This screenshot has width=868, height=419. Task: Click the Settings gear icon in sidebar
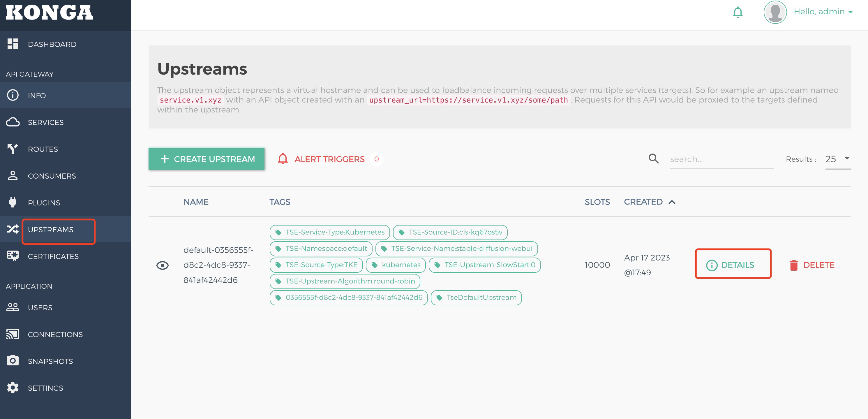[x=13, y=388]
